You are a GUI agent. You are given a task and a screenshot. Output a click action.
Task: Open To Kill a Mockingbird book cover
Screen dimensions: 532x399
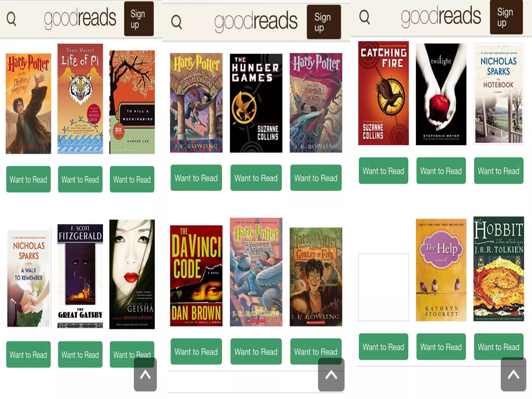(x=132, y=102)
